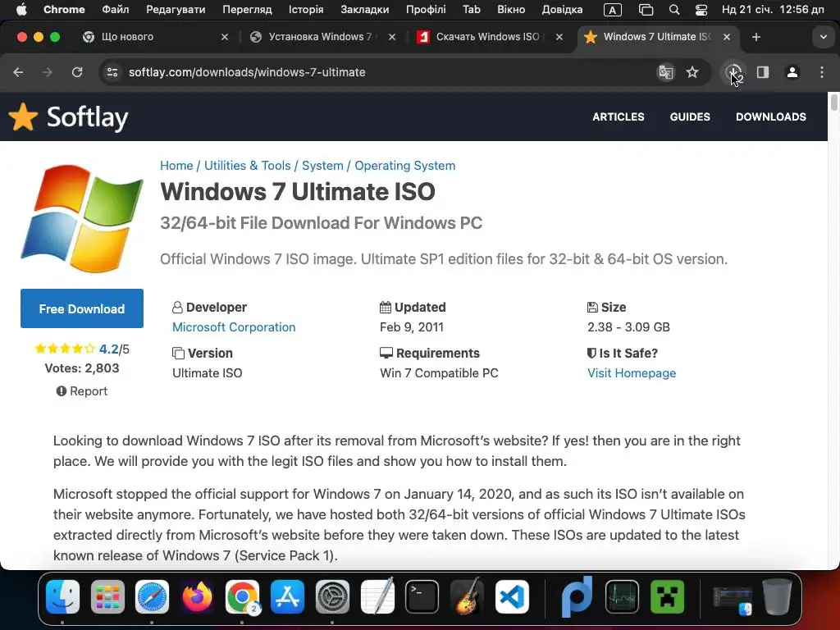Close the 'Установка Windows 7' tab
840x630 pixels.
click(392, 37)
